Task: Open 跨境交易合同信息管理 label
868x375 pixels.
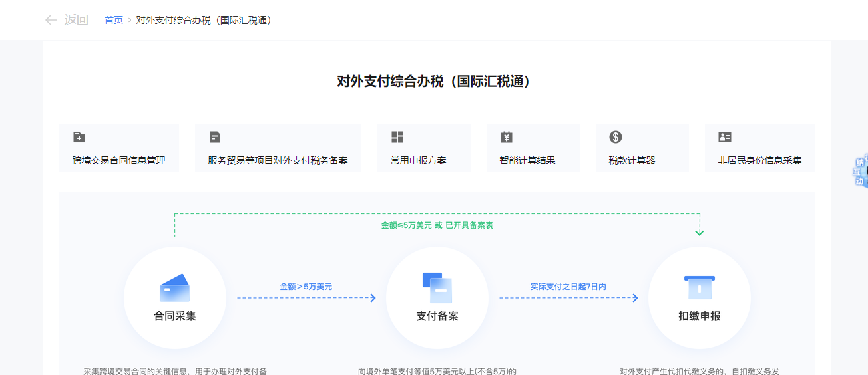Action: [119, 160]
